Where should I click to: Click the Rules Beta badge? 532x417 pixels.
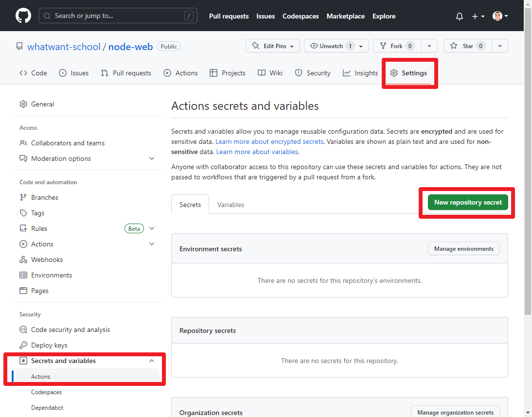pyautogui.click(x=134, y=228)
